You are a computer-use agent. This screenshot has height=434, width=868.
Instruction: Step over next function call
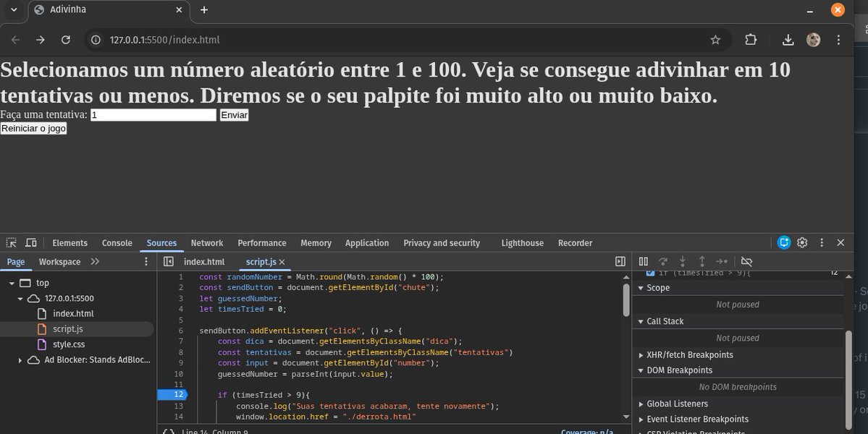pyautogui.click(x=662, y=261)
